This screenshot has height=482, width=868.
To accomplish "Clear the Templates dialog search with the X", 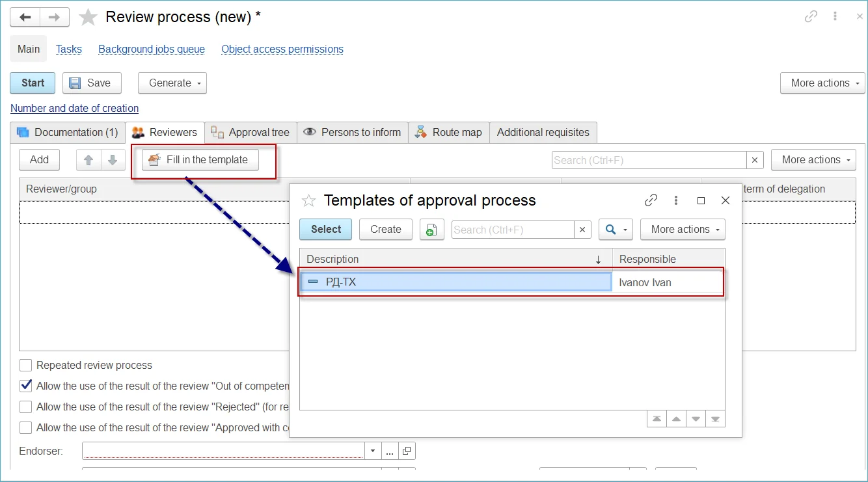I will tap(582, 230).
